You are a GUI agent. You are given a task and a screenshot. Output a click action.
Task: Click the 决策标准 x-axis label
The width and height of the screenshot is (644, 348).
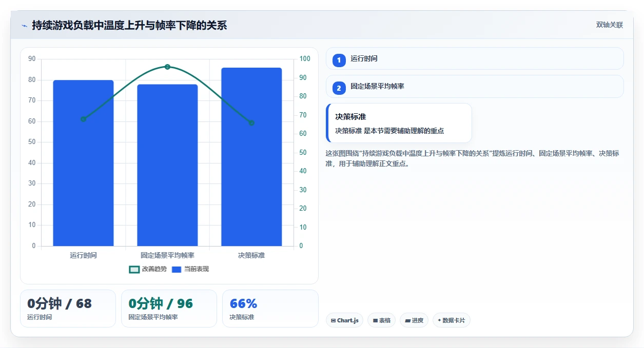tap(251, 255)
